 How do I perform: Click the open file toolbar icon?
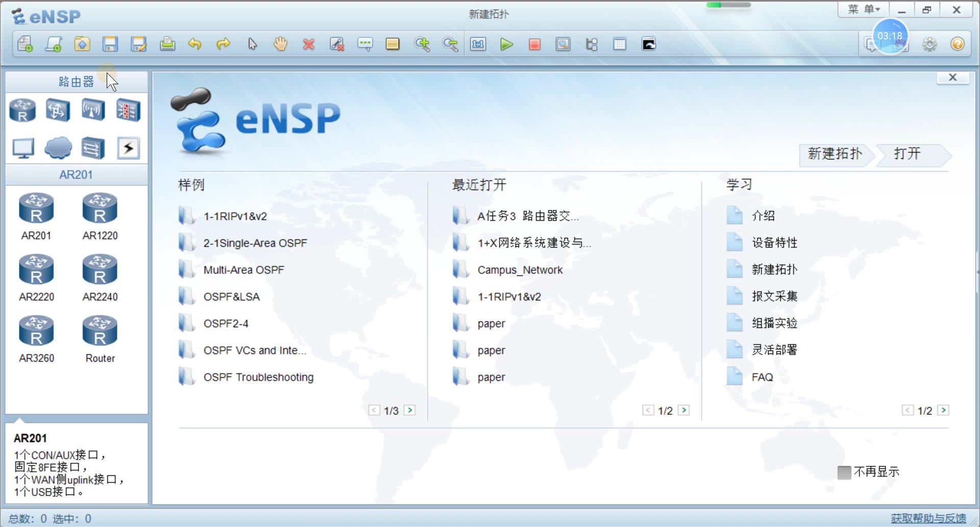point(82,44)
